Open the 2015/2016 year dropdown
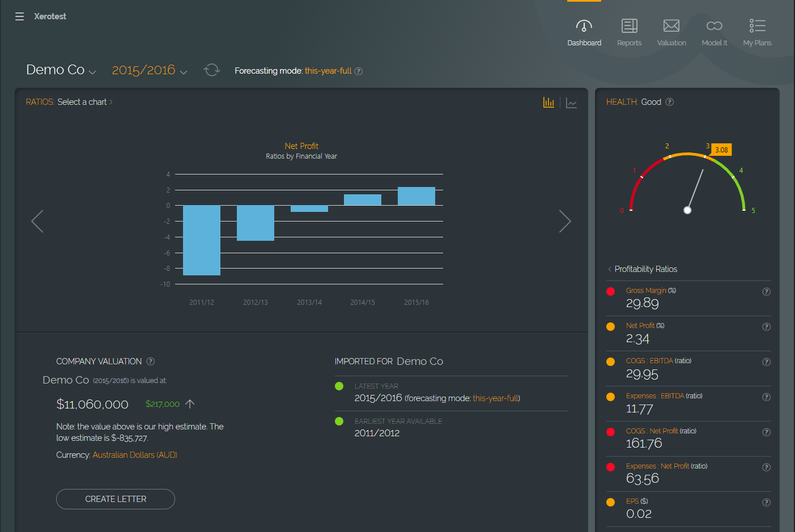The height and width of the screenshot is (532, 795). 149,70
